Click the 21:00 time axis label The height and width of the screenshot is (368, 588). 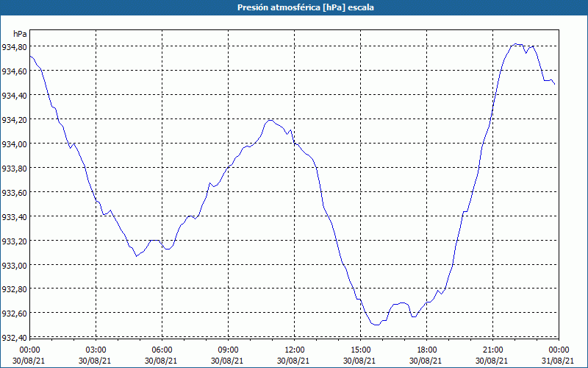point(492,350)
